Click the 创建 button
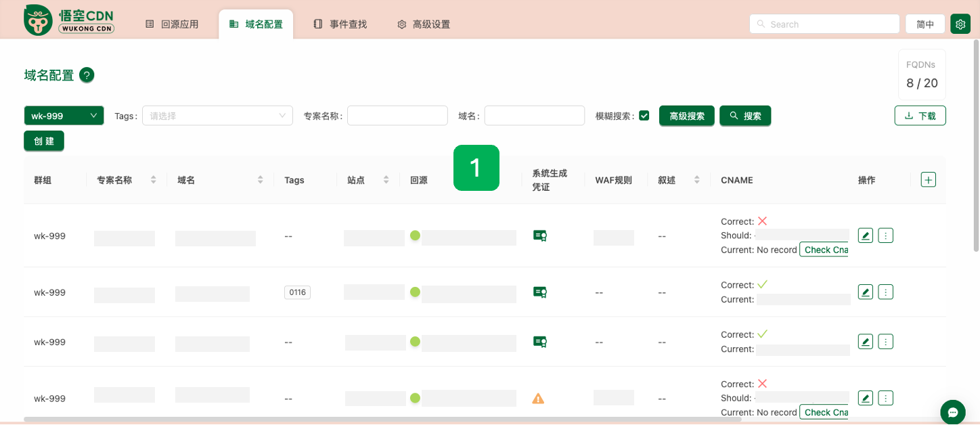 (x=44, y=141)
